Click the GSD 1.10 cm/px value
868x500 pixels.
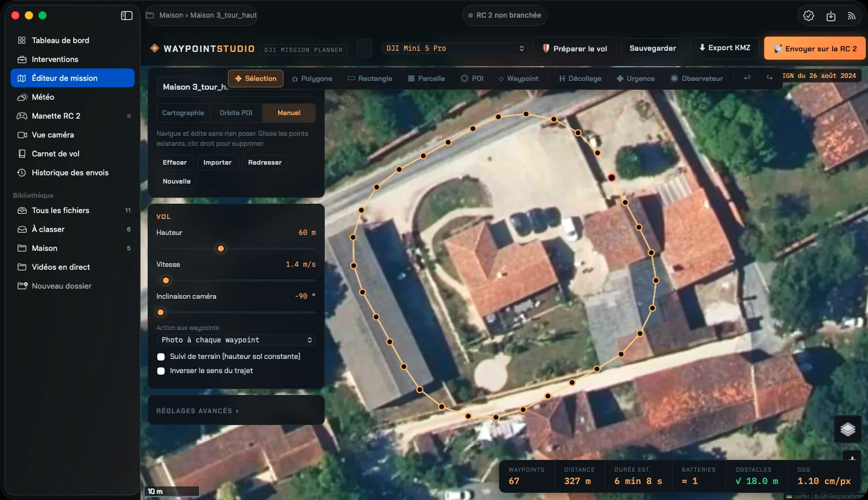824,481
